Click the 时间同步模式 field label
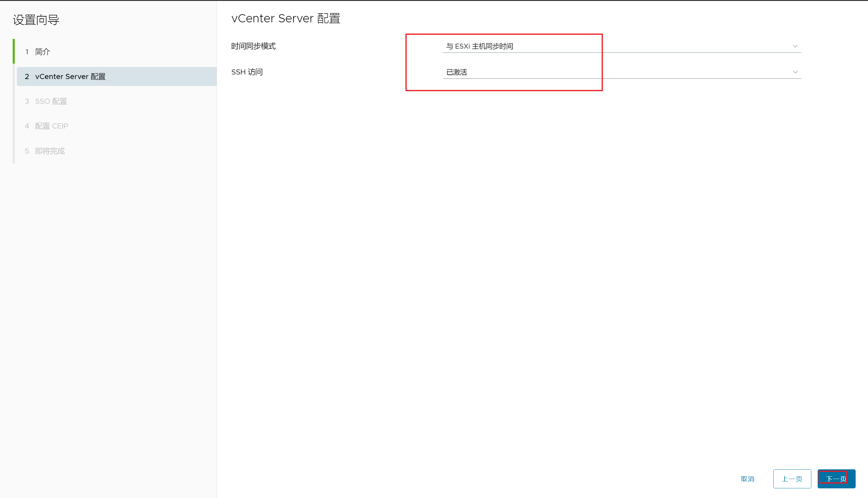 (x=253, y=46)
